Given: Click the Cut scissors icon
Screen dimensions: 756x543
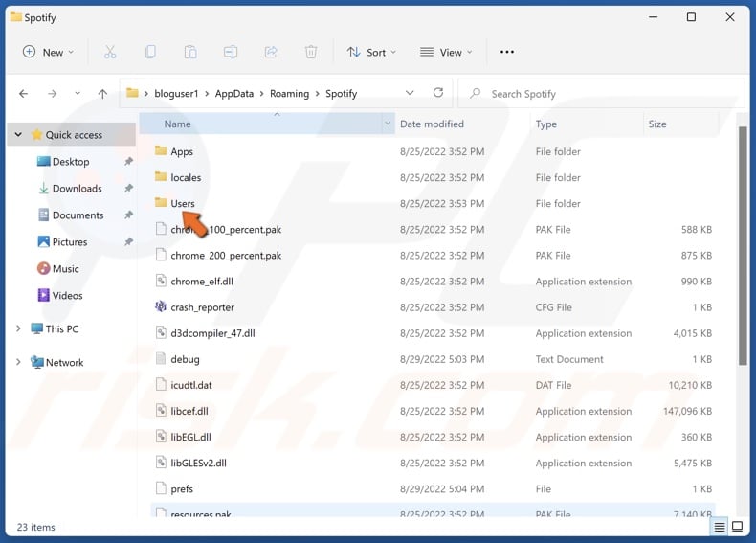Looking at the screenshot, I should coord(110,52).
